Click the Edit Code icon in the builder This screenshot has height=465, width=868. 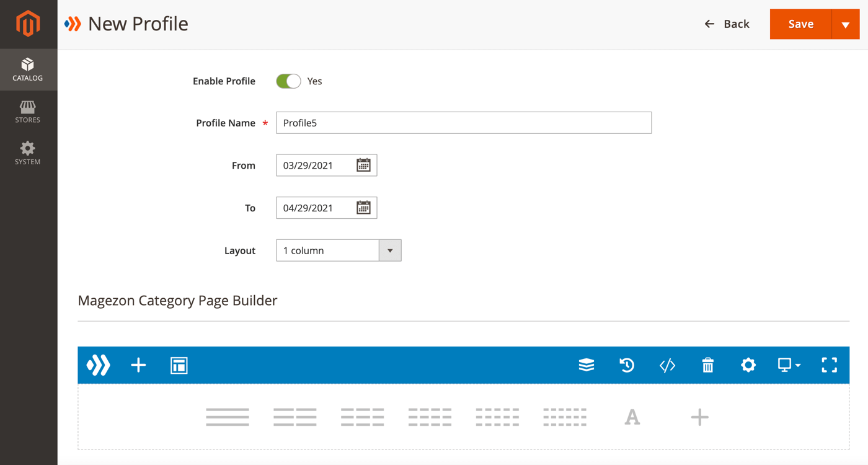667,365
